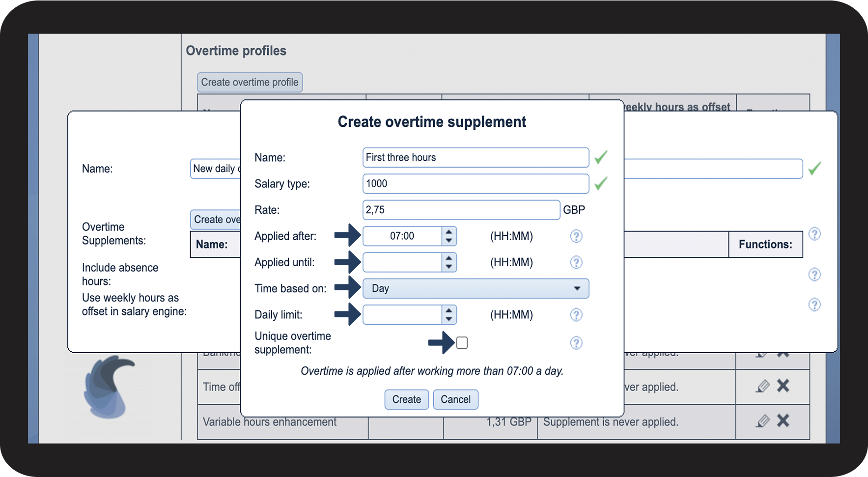Increase Daily limit with up arrow
The image size is (868, 477).
pos(448,310)
